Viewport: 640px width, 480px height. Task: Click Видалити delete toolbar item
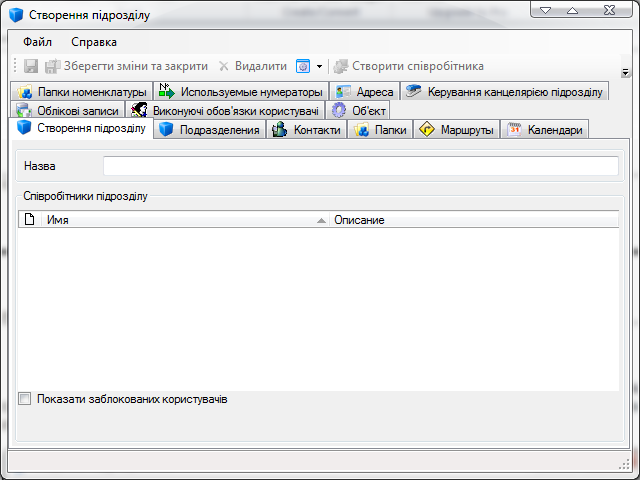click(x=252, y=66)
